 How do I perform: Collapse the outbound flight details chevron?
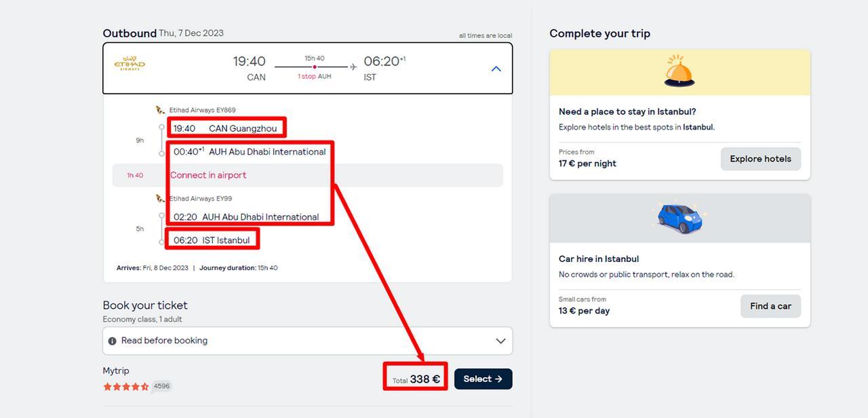496,69
